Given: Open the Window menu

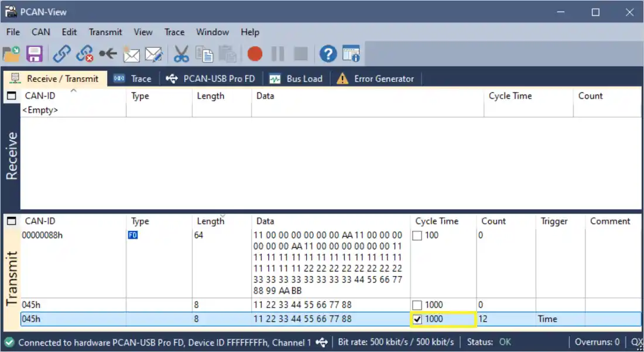Looking at the screenshot, I should click(x=213, y=32).
